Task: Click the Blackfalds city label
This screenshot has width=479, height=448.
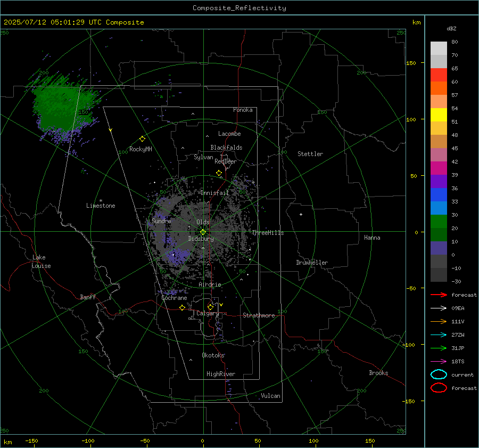Action: click(226, 148)
